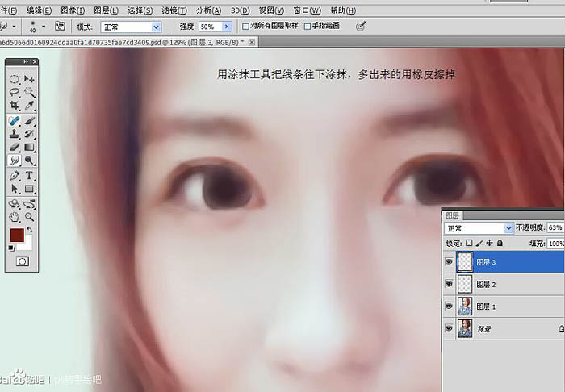Hide 图层 2 with eye icon
This screenshot has width=565, height=392.
[449, 284]
